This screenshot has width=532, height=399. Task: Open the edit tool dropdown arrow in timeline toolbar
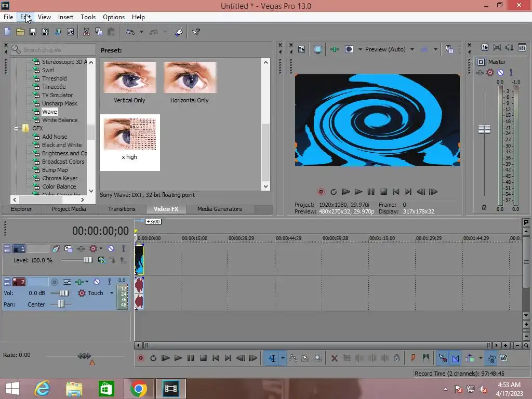coord(283,358)
